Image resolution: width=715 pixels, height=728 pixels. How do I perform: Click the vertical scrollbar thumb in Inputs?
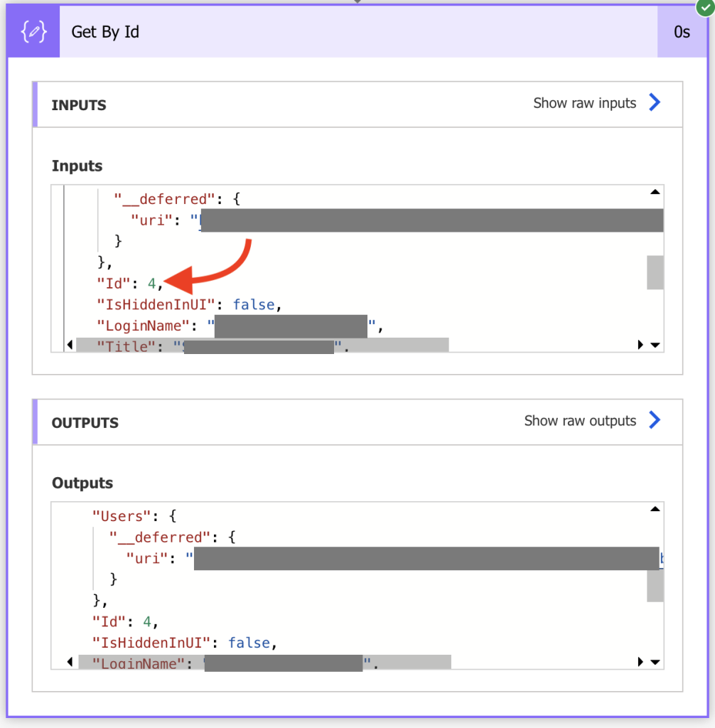655,272
